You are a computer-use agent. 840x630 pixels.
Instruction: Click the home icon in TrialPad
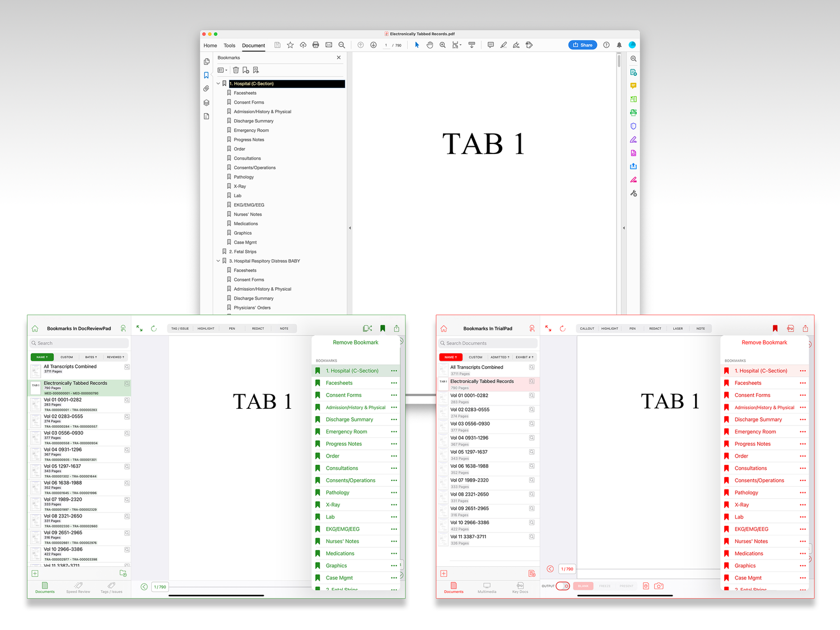[x=444, y=329]
